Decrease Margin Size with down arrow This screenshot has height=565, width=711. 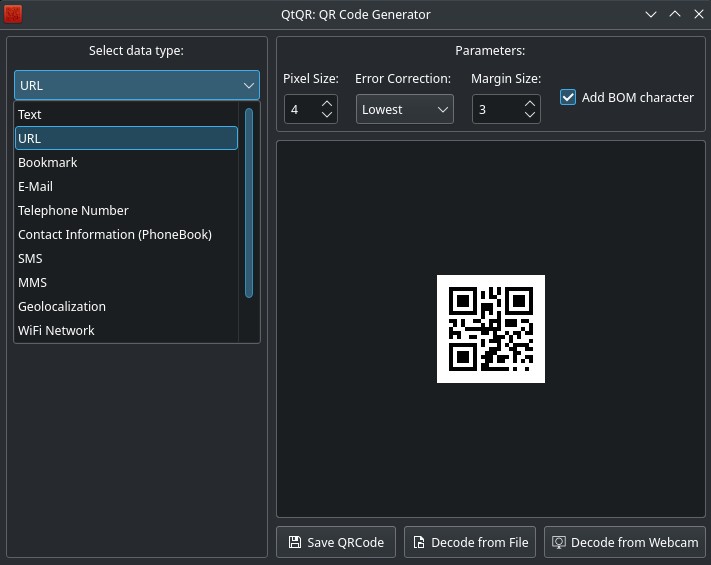point(530,114)
